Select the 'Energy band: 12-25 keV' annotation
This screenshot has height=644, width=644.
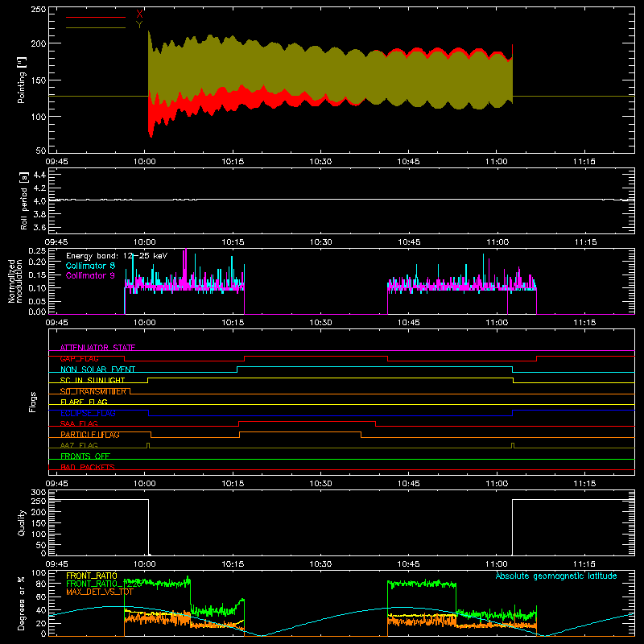[x=117, y=256]
